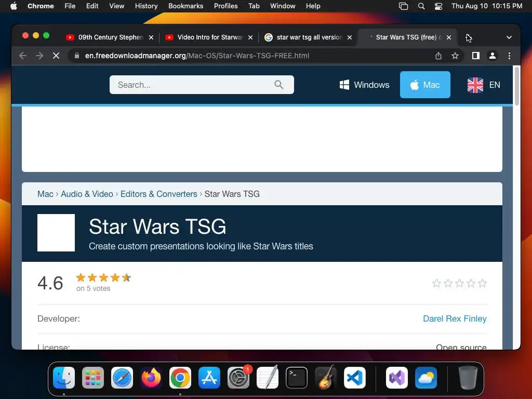The width and height of the screenshot is (532, 399).
Task: Open the EN language selector
Action: point(484,85)
